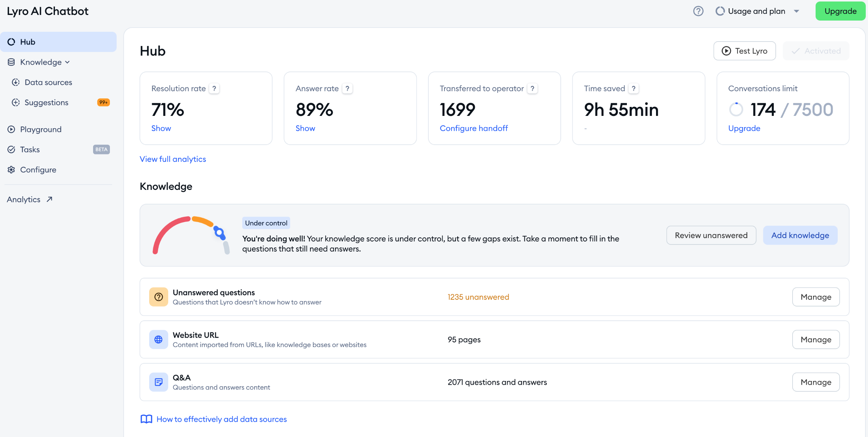Manage Website URL sources
Image resolution: width=868 pixels, height=437 pixels.
[816, 339]
